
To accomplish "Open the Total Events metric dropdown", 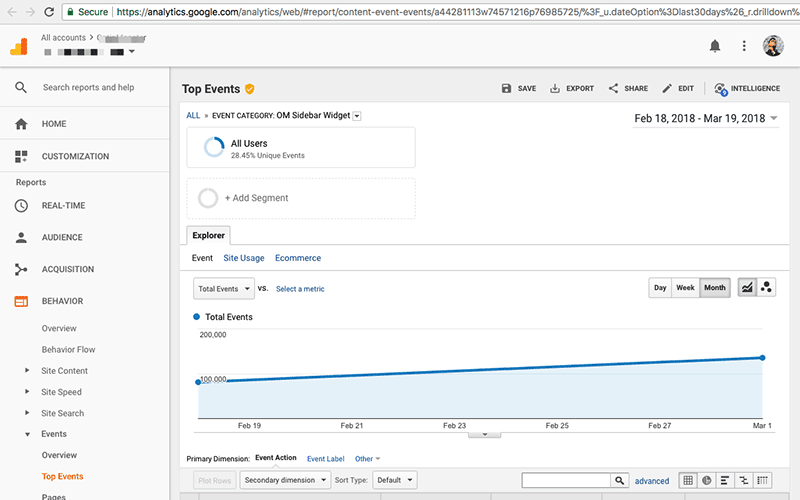I will point(223,288).
